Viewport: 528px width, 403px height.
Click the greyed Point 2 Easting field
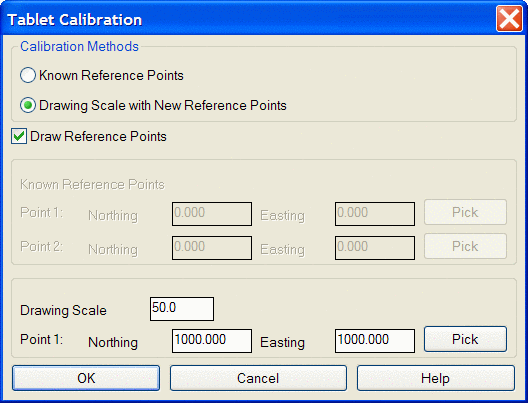375,248
